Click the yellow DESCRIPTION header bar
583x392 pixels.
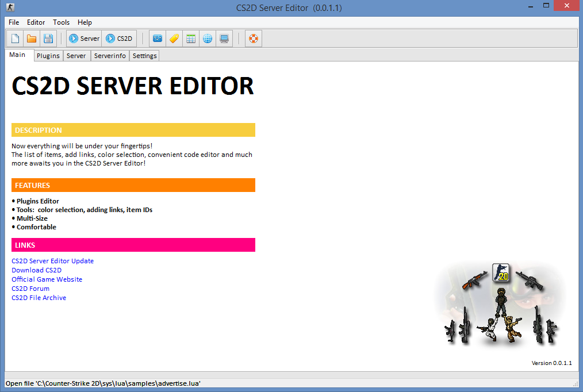(133, 130)
